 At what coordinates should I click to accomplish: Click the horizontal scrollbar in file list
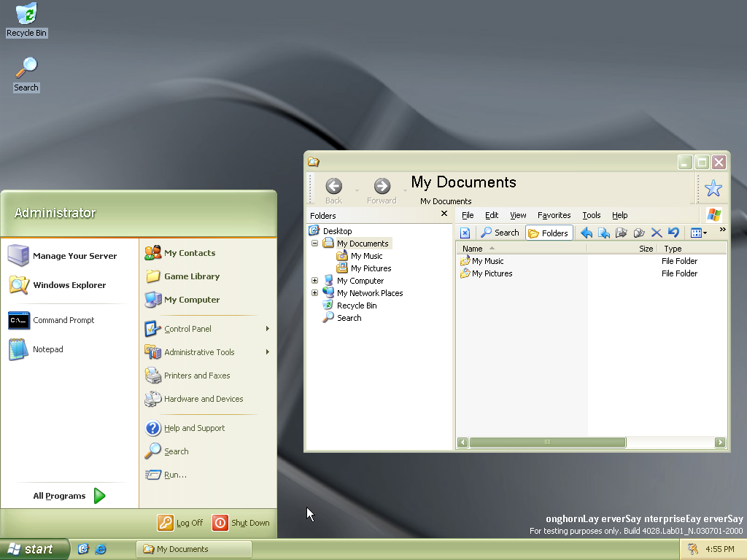tap(547, 443)
